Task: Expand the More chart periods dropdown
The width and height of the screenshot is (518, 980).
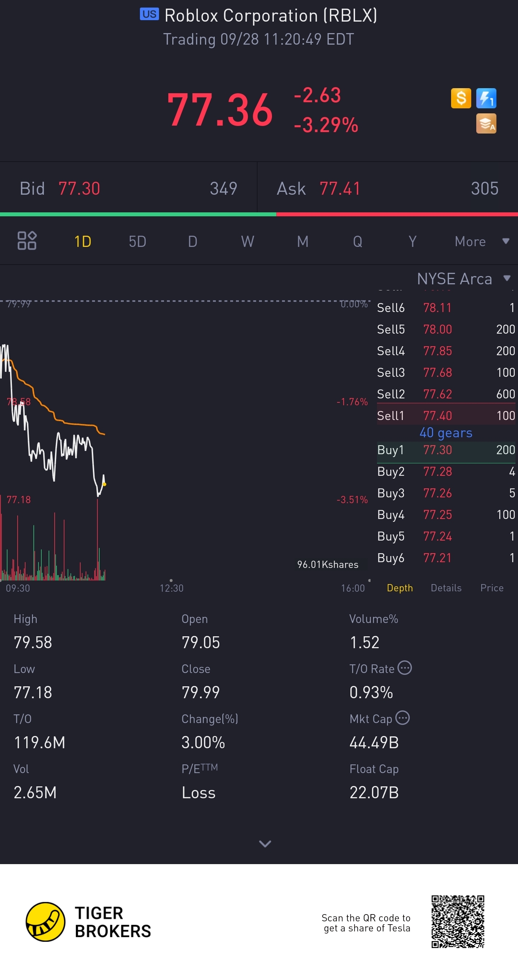Action: [x=482, y=241]
